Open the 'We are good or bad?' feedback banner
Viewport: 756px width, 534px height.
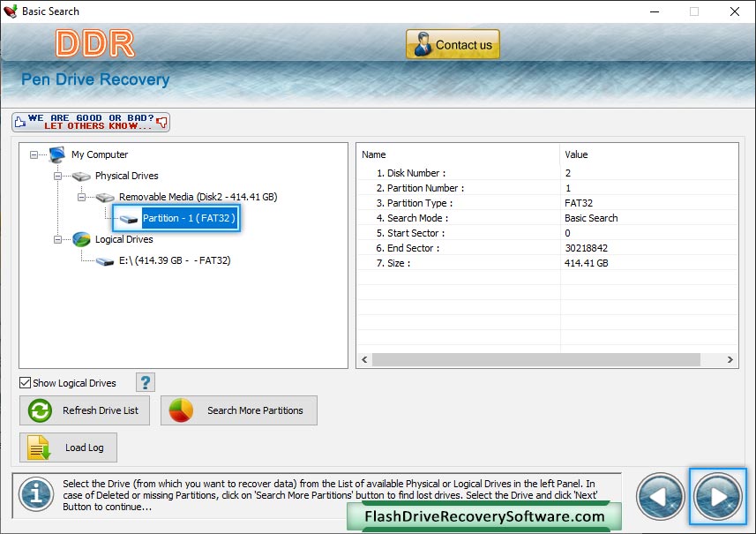coord(91,122)
